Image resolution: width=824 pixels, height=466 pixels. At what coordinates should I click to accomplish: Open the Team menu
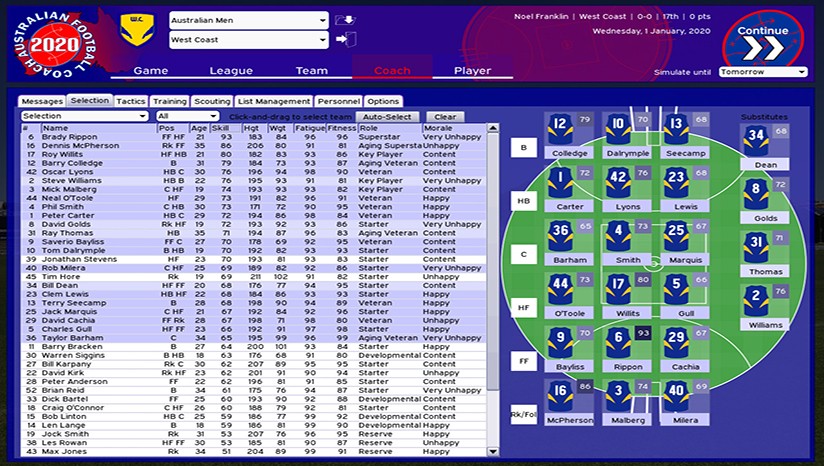312,70
